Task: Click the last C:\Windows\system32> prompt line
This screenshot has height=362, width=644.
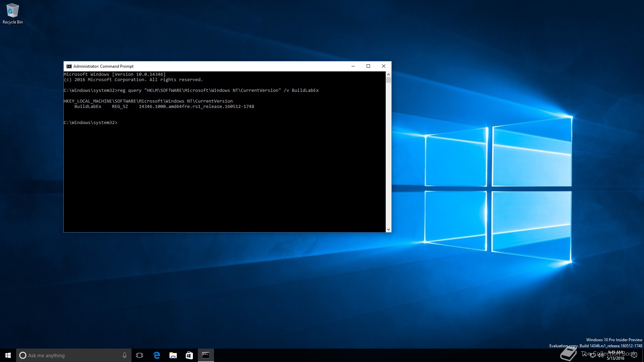Action: click(91, 123)
